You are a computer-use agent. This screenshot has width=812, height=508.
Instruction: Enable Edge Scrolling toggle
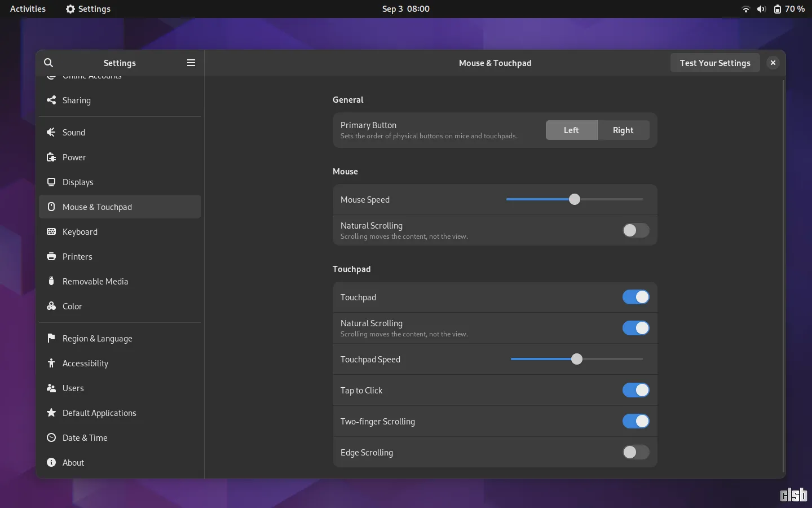[636, 452]
